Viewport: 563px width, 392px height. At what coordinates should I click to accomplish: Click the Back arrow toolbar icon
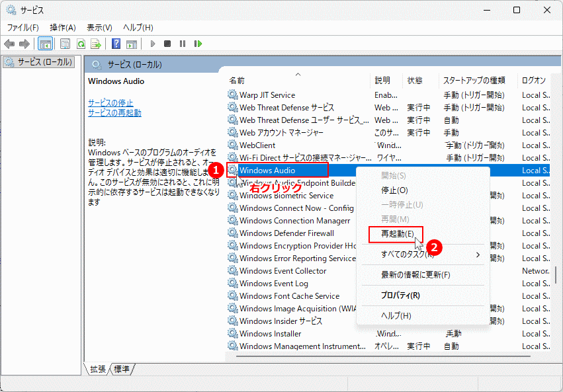pyautogui.click(x=9, y=44)
